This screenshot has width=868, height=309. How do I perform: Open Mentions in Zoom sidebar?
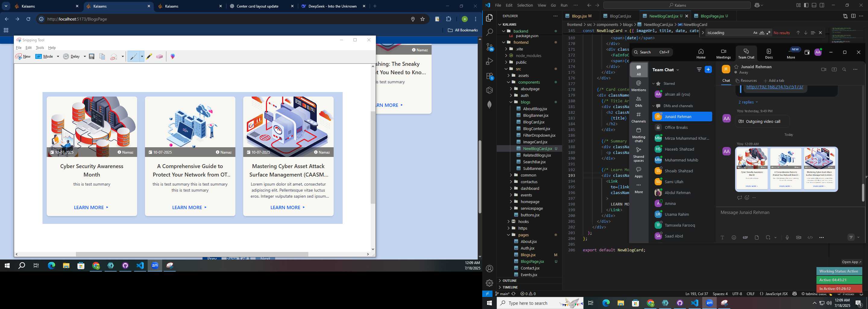pyautogui.click(x=639, y=86)
